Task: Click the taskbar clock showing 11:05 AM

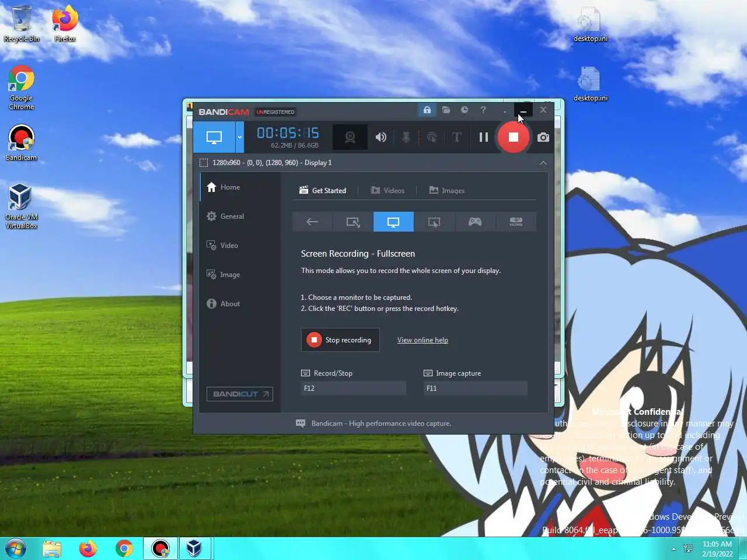Action: pos(717,549)
